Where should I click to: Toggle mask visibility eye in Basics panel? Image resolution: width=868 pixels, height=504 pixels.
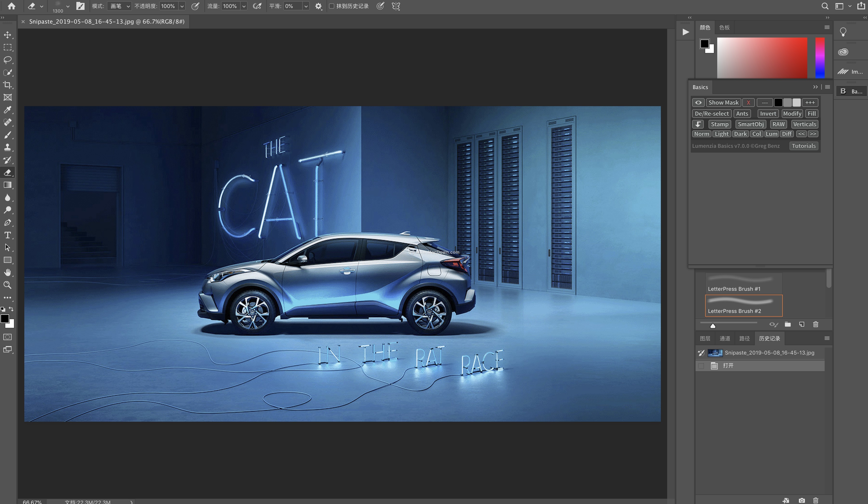coord(698,103)
